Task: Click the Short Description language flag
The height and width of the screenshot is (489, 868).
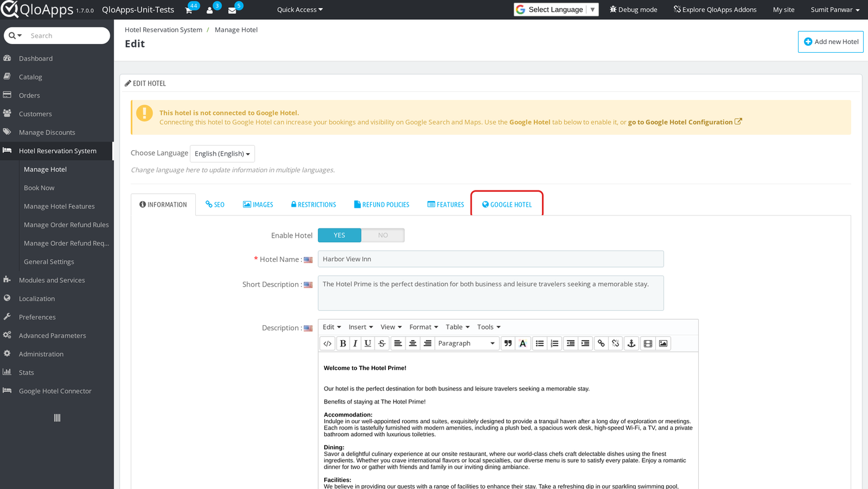Action: tap(308, 285)
